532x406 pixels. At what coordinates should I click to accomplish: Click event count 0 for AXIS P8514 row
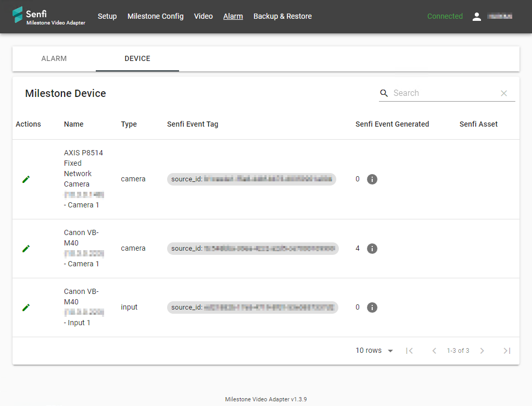tap(358, 179)
